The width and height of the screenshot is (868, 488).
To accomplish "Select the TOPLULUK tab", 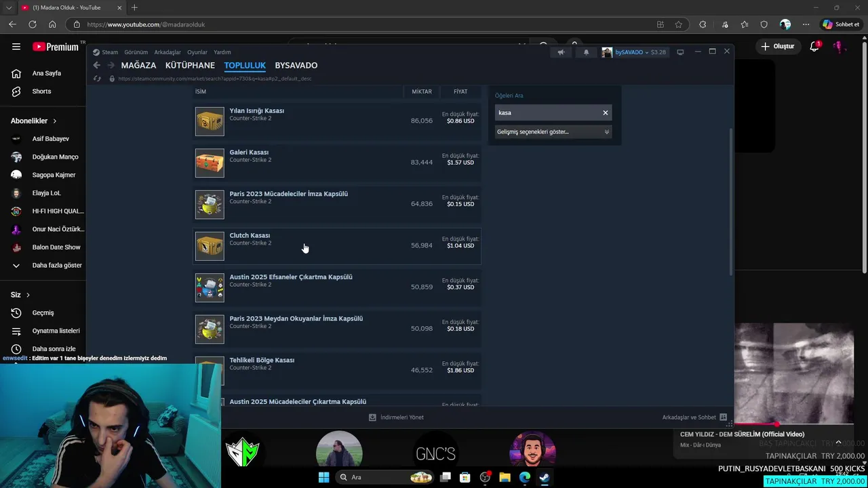I will (245, 65).
